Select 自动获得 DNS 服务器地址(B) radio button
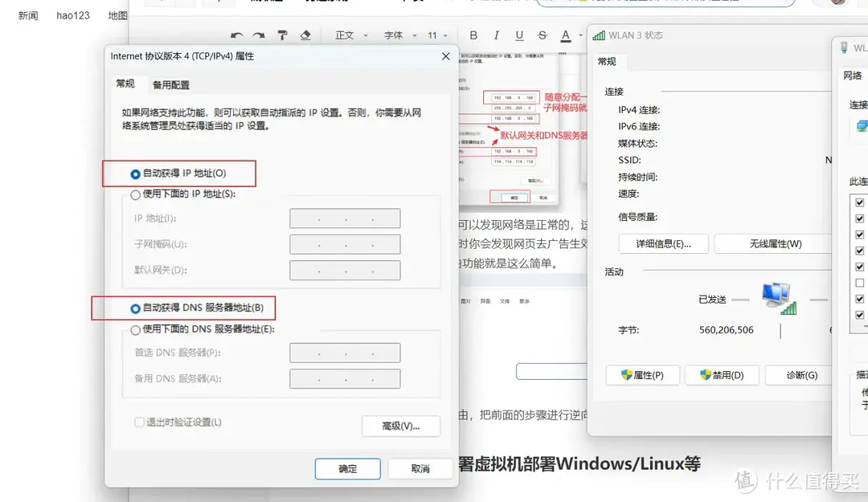The image size is (868, 502). tap(135, 309)
